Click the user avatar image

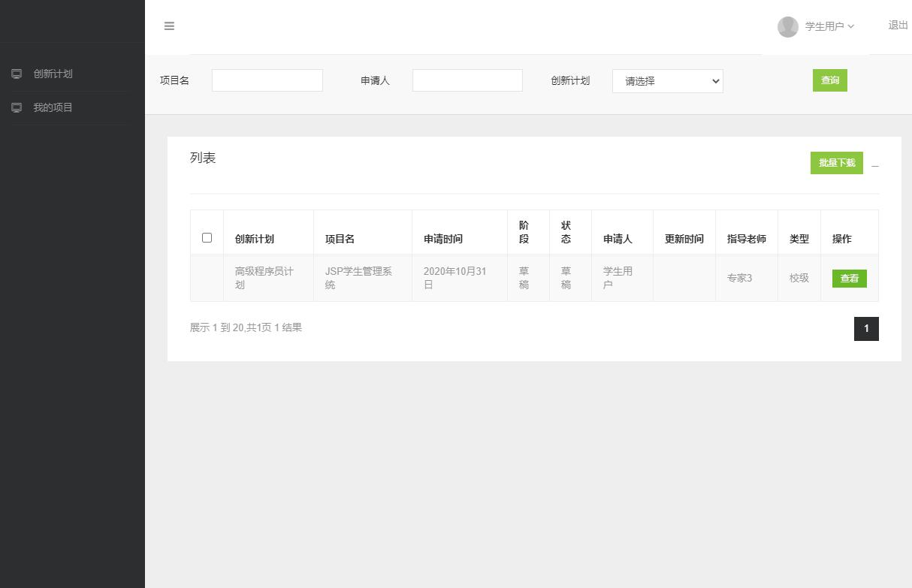tap(787, 26)
